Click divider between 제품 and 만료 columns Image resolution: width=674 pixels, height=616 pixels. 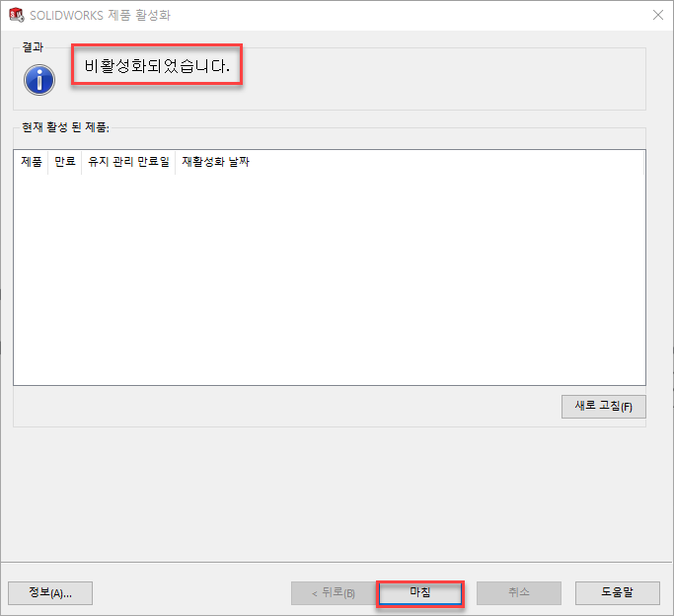coord(47,162)
